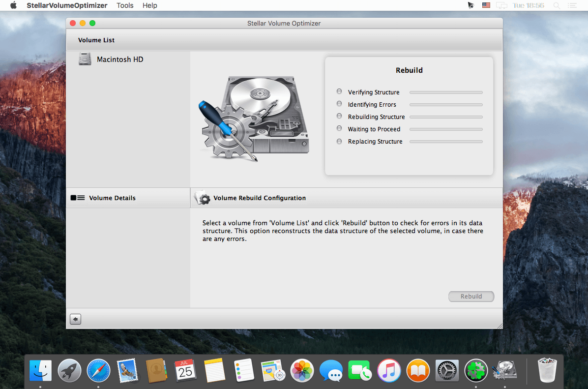
Task: Click the Macintosh HD volume name
Action: [120, 60]
